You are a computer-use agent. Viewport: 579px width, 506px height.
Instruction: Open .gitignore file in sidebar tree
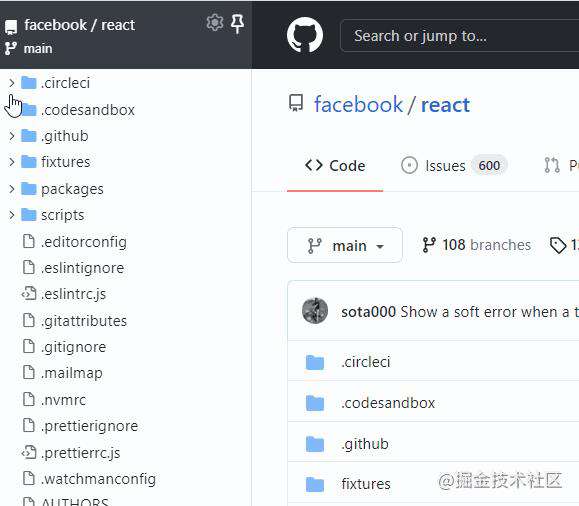click(x=73, y=347)
